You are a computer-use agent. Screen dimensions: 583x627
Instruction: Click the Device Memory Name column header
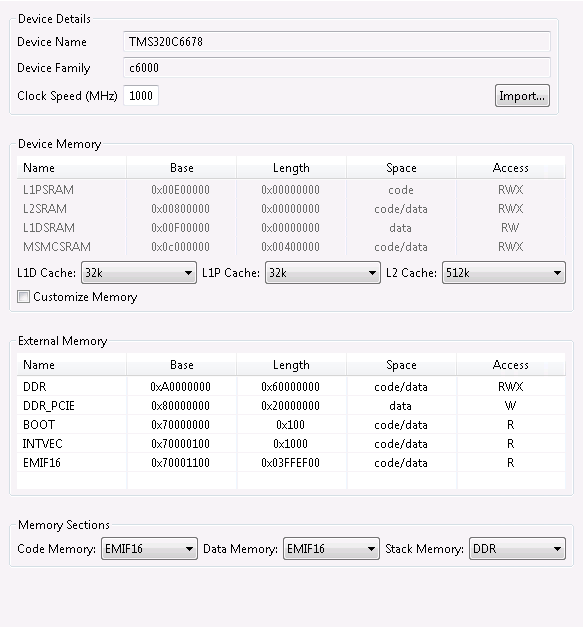[72, 168]
